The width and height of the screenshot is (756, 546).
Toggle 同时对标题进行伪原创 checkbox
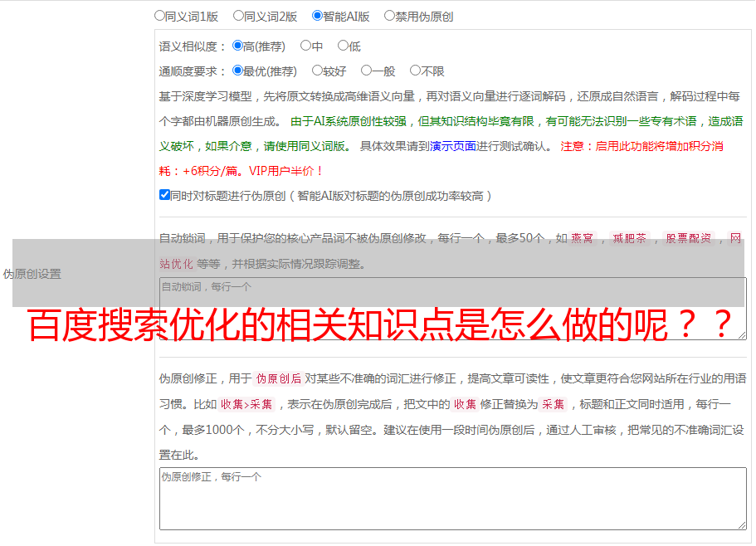point(164,195)
